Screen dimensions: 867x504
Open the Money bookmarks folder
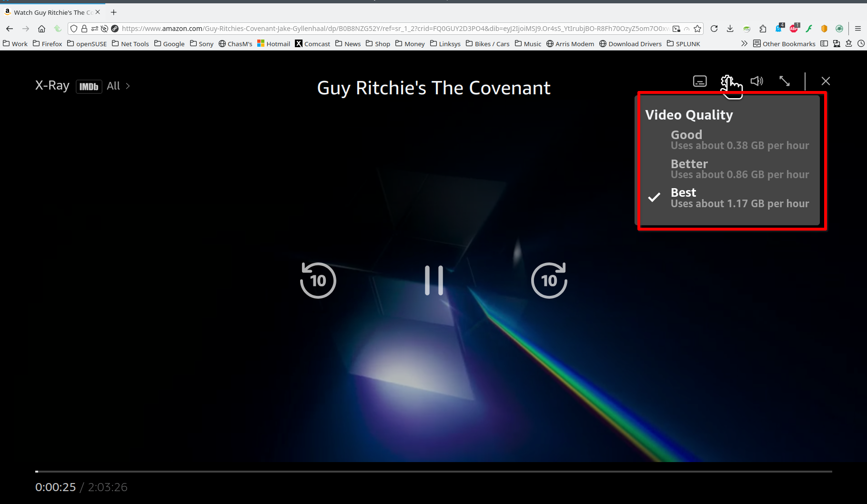tap(410, 44)
